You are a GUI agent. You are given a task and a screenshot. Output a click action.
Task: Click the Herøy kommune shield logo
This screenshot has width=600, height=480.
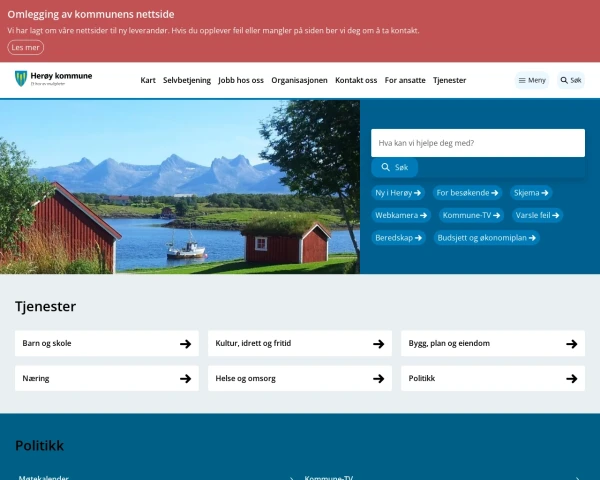[x=21, y=78]
